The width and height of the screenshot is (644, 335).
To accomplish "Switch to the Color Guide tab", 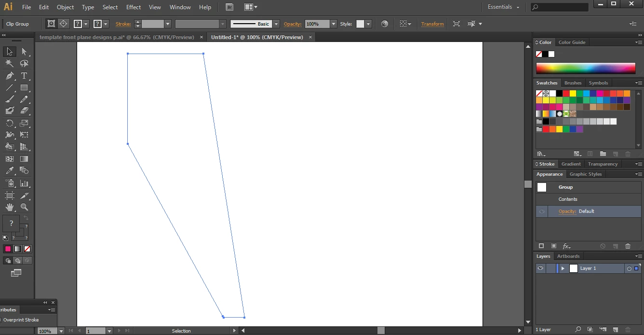I will click(x=572, y=42).
